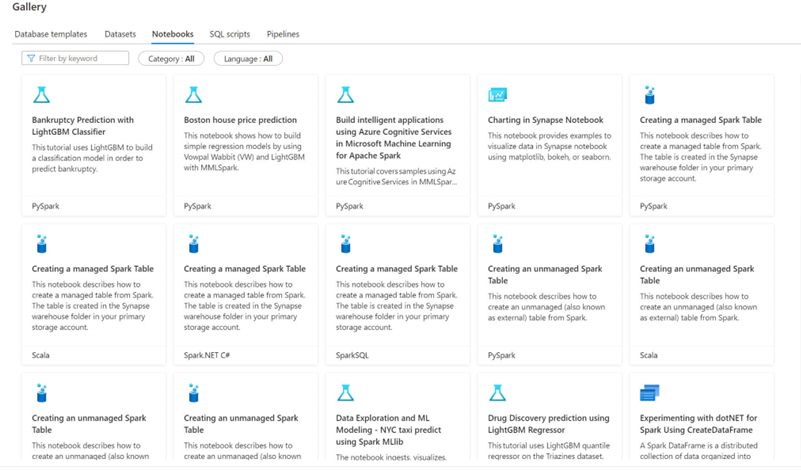Screen dimensions: 801x470
Task: Click the Spark.NET C# language label
Action: pyautogui.click(x=207, y=355)
